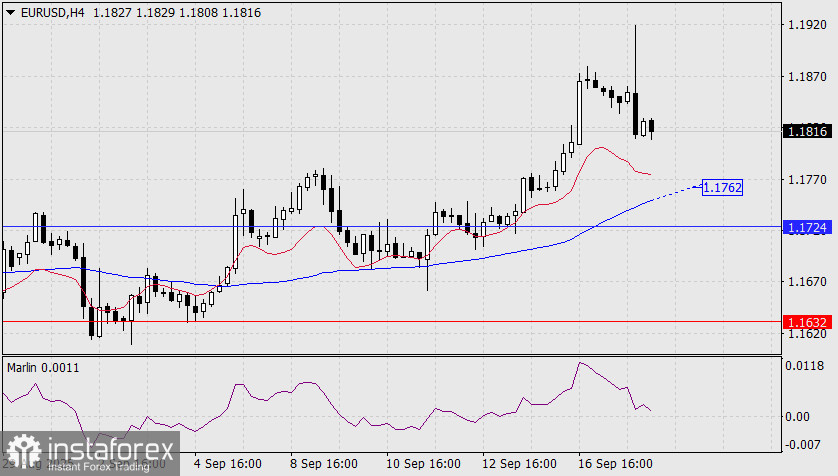This screenshot has height=476, width=838.
Task: Click the 1.1670 price axis value
Action: pyautogui.click(x=807, y=282)
